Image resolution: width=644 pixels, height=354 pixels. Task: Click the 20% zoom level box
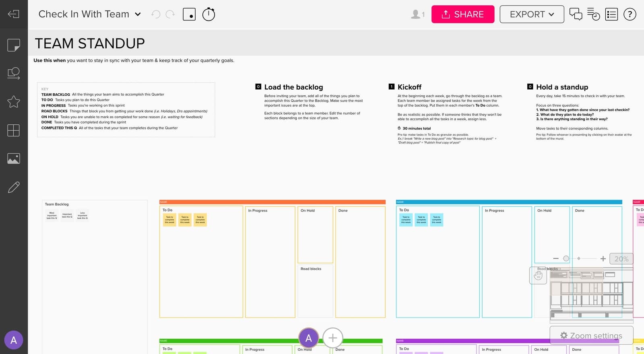point(621,259)
